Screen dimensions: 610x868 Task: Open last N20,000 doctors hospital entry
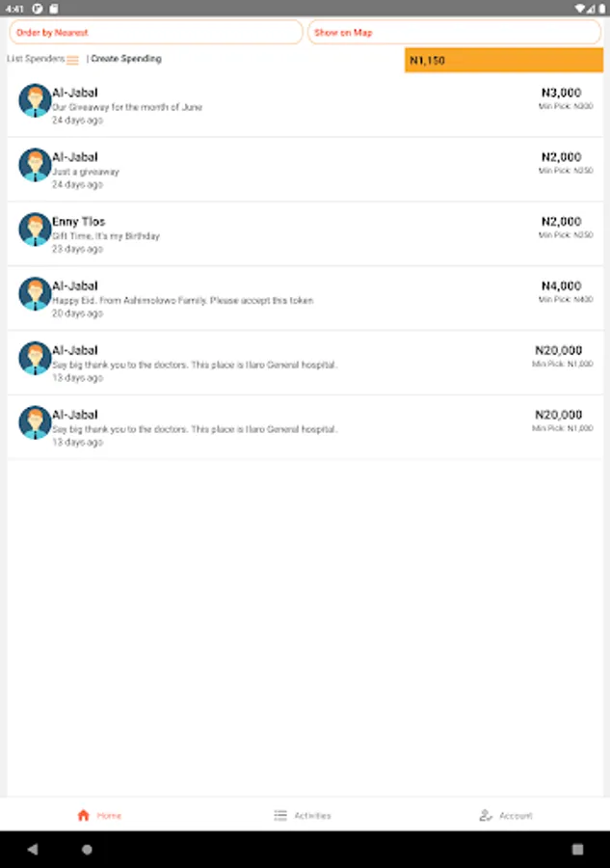pyautogui.click(x=305, y=427)
